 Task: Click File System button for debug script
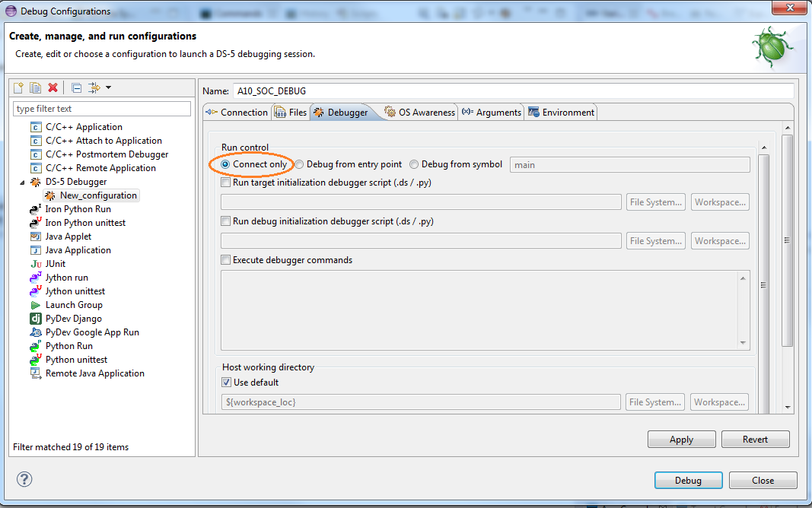click(655, 241)
